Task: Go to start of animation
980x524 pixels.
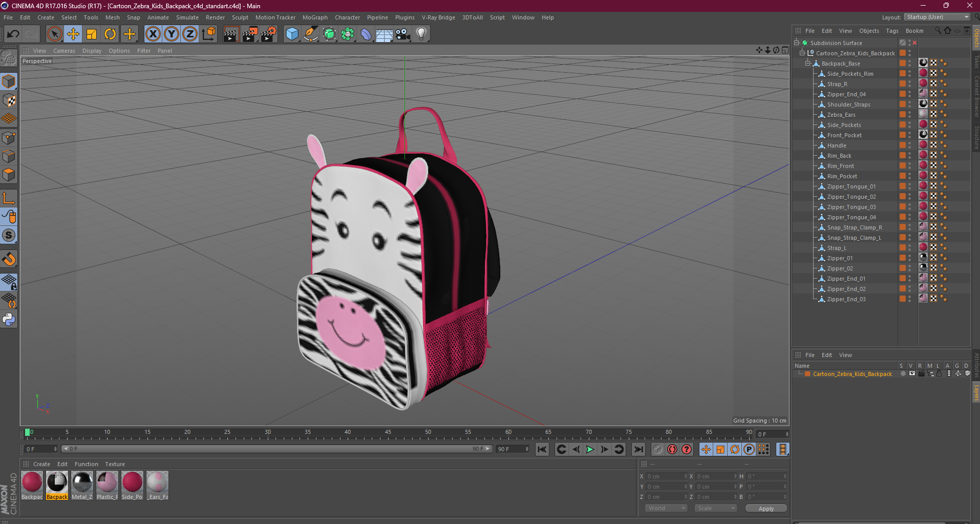Action: [542, 449]
